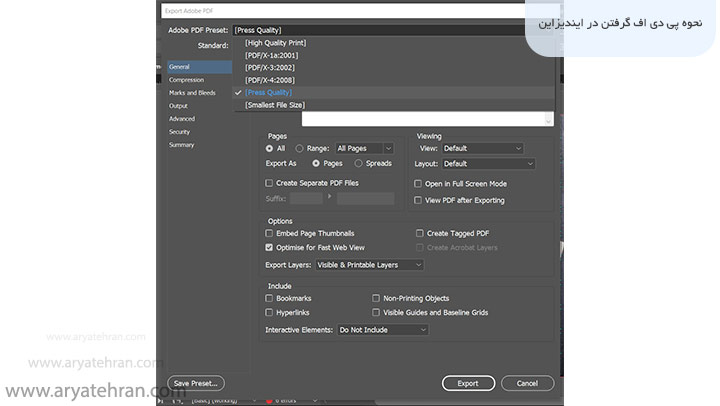Check the Hyperlinks include option

[x=269, y=313]
